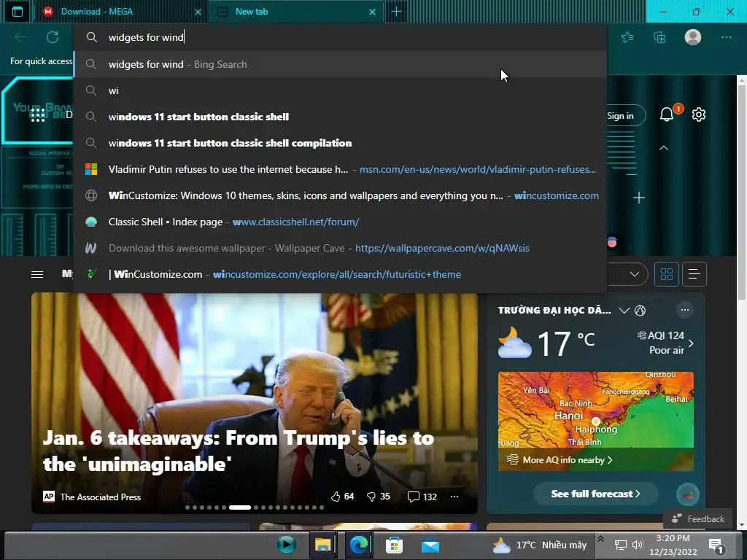The height and width of the screenshot is (560, 747).
Task: Open the Action Center notification icon
Action: [x=716, y=545]
